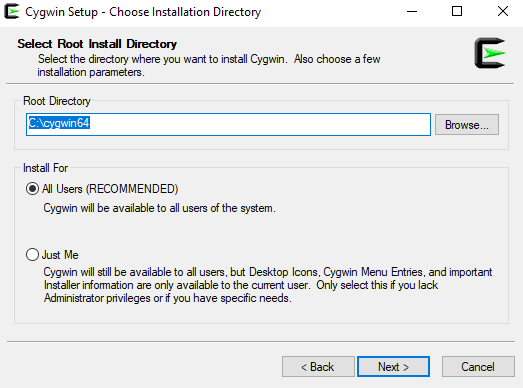Cancel the Cygwin setup

478,367
